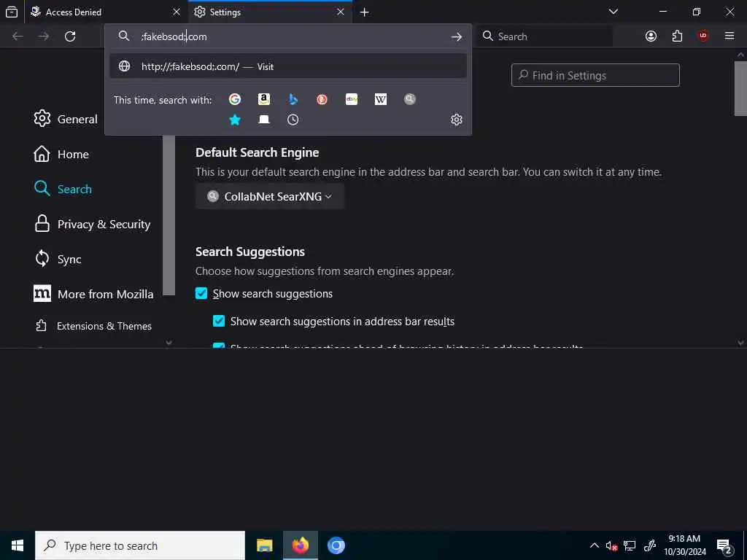Show hidden system tray icons
This screenshot has width=747, height=560.
(x=594, y=545)
